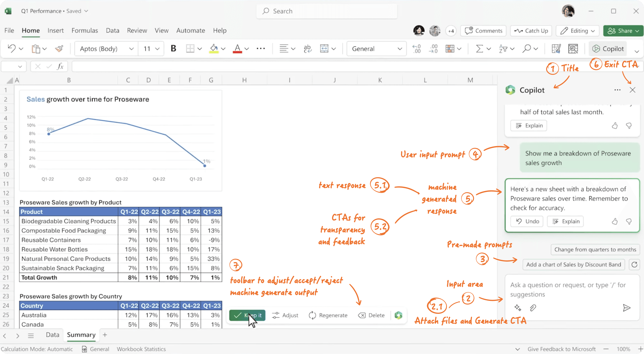Open the Review tab
Screen dimensions: 644x354
[137, 30]
